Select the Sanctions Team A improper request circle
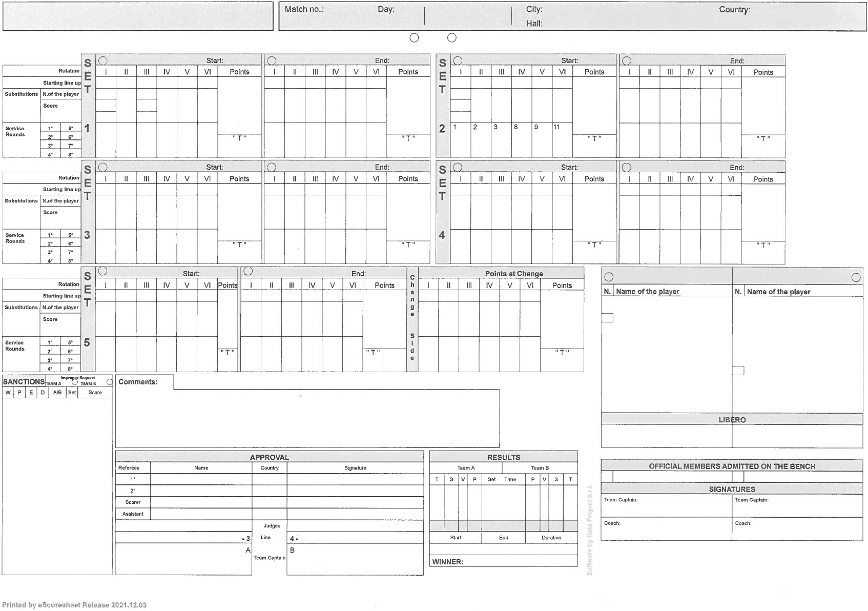The image size is (868, 611). coord(75,382)
